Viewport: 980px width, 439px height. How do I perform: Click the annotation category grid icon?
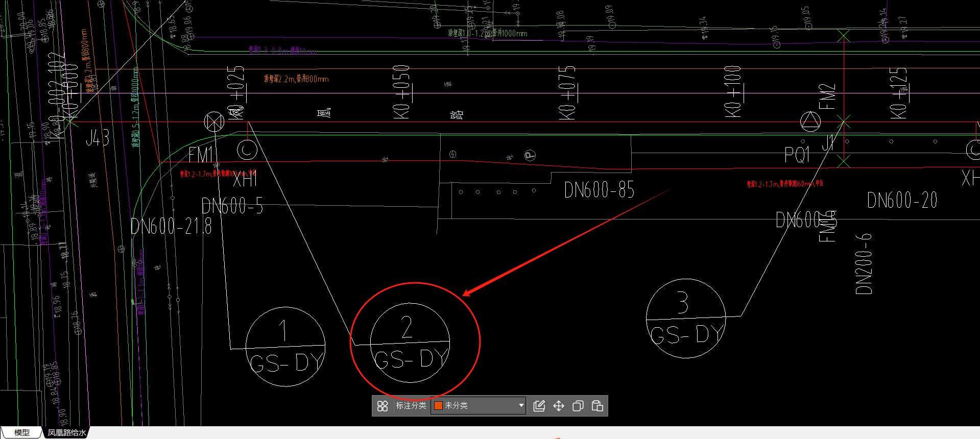click(x=383, y=406)
